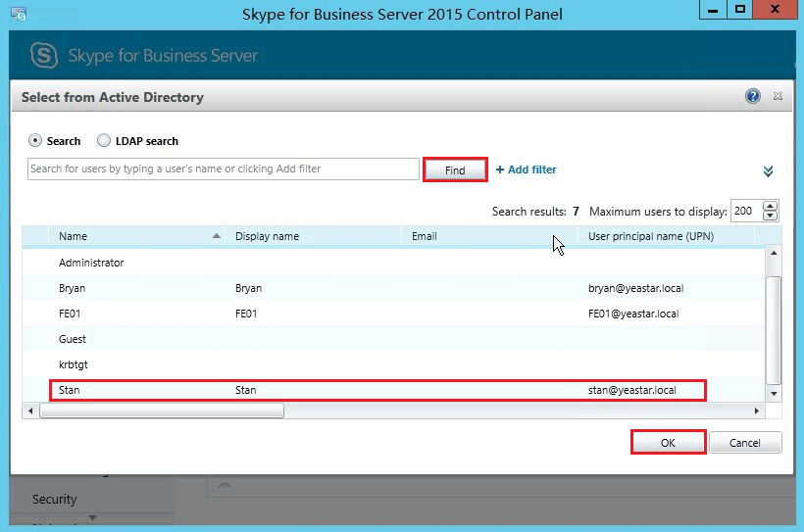804x532 pixels.
Task: Click the vertical scrollbar down arrow
Action: click(774, 394)
